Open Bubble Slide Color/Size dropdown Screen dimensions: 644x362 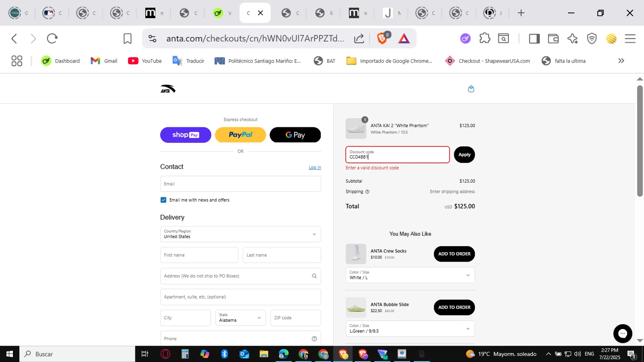(410, 329)
